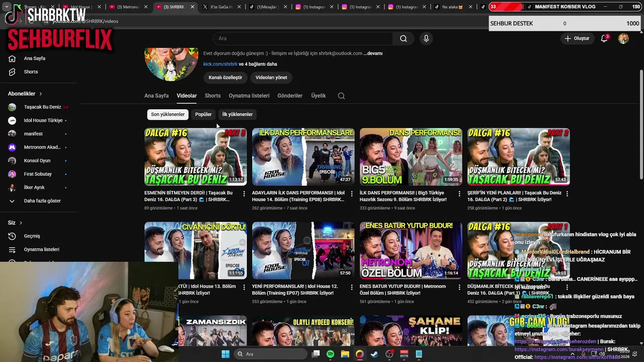Expand channel description with ...devamı

[373, 53]
